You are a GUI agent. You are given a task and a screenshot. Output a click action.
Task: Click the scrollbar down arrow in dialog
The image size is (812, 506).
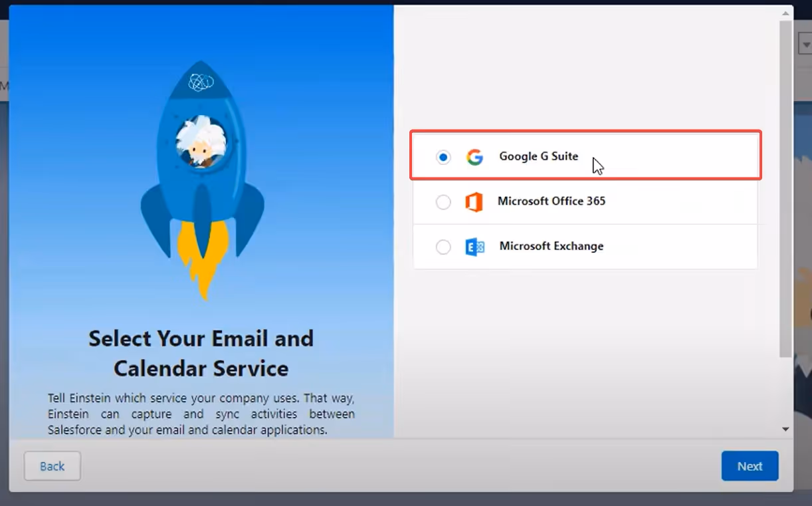[x=785, y=430]
